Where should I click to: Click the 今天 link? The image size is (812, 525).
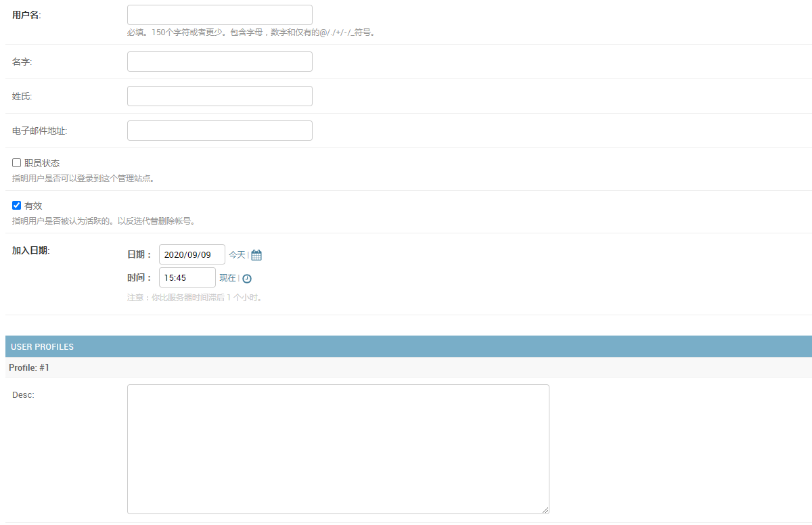237,255
